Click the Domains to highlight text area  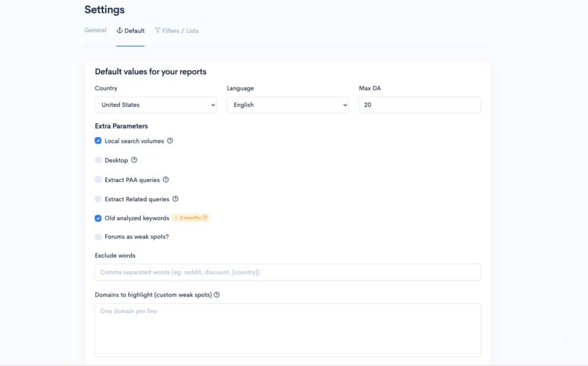click(288, 330)
